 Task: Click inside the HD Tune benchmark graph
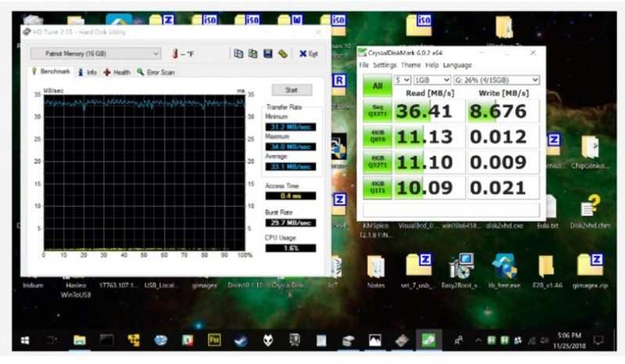point(145,173)
